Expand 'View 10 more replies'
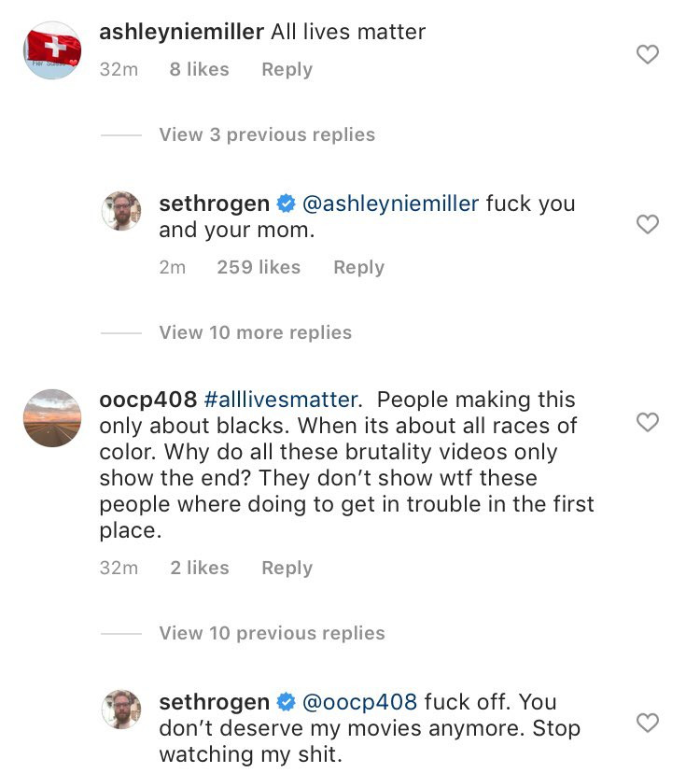The height and width of the screenshot is (773, 700). point(256,332)
